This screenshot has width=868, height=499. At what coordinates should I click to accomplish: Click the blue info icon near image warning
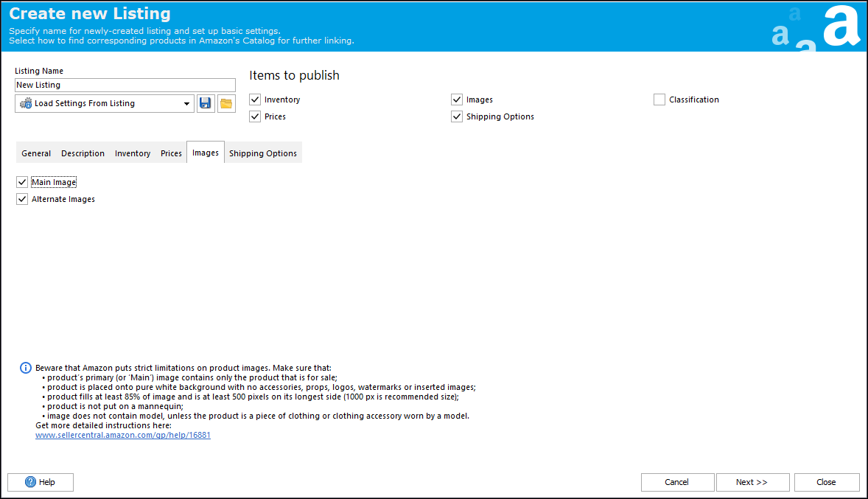point(26,368)
